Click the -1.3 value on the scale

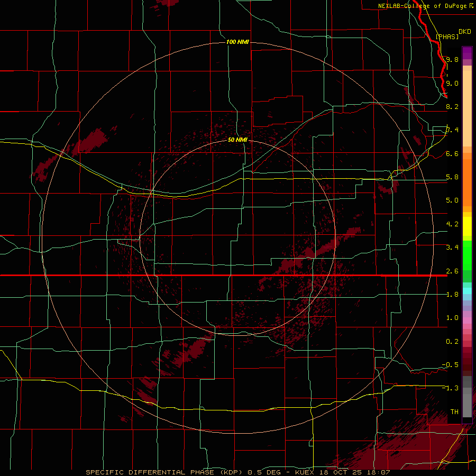(450, 388)
